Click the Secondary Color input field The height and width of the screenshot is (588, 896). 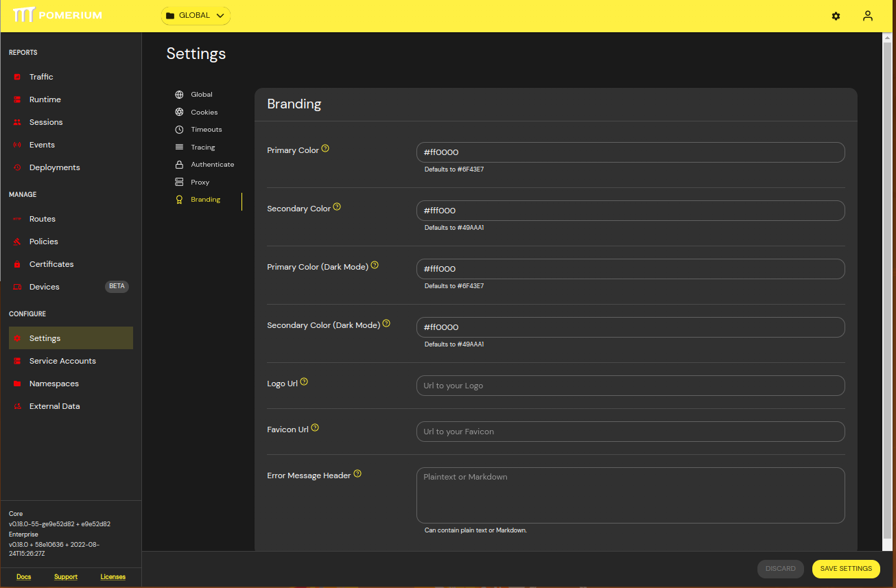[630, 210]
